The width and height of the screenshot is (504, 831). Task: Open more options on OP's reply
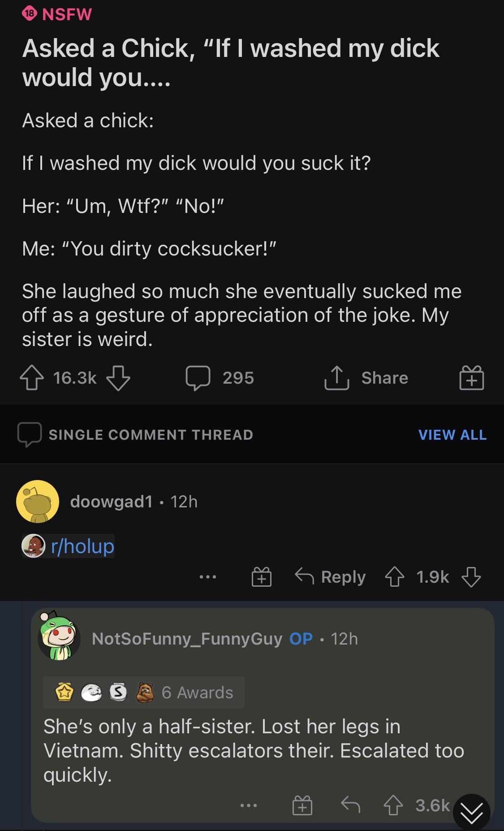pyautogui.click(x=249, y=806)
